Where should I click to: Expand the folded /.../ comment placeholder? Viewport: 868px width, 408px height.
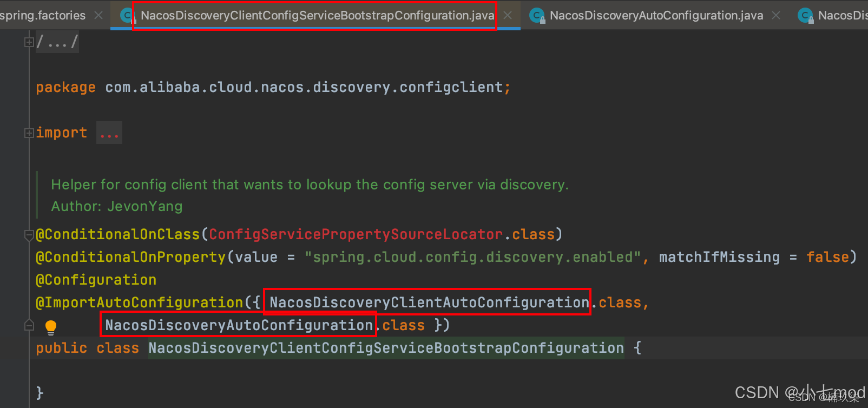pos(57,42)
